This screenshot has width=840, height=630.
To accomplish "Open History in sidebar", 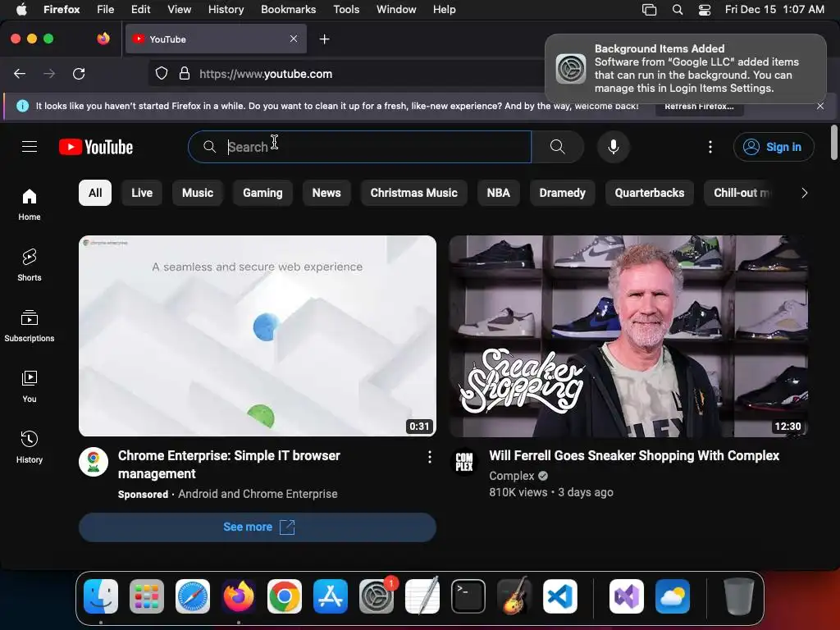I will (x=30, y=447).
